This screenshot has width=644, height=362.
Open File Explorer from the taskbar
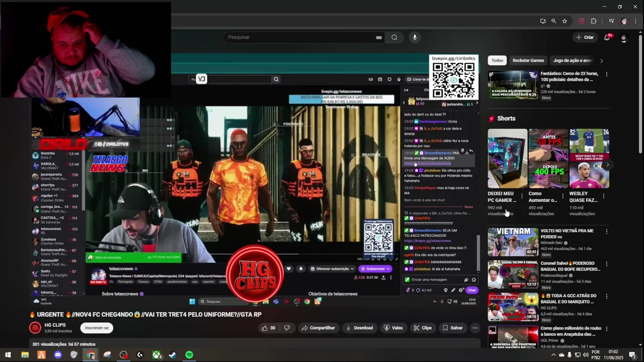[25, 355]
